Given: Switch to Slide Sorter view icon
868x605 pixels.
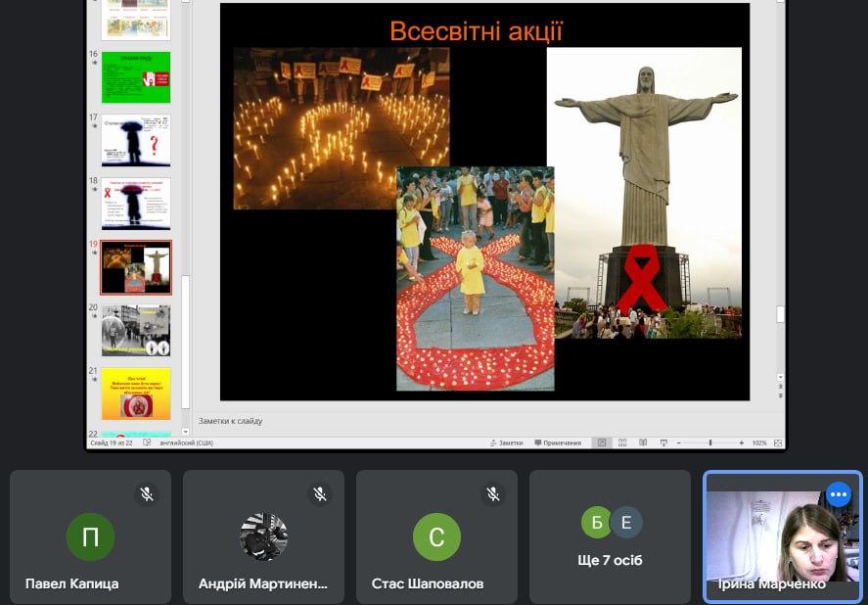Looking at the screenshot, I should [622, 442].
